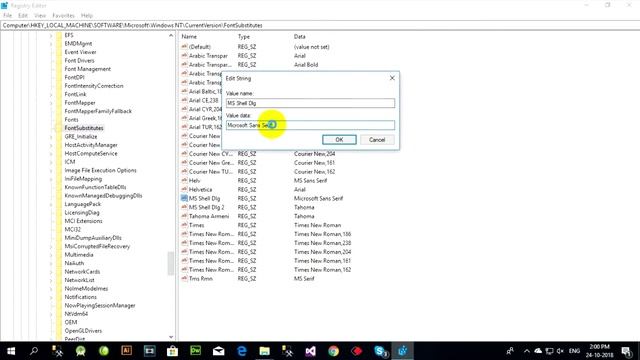Launch Adobe Illustrator from the taskbar
Screen dimensions: 640x360
(127, 351)
